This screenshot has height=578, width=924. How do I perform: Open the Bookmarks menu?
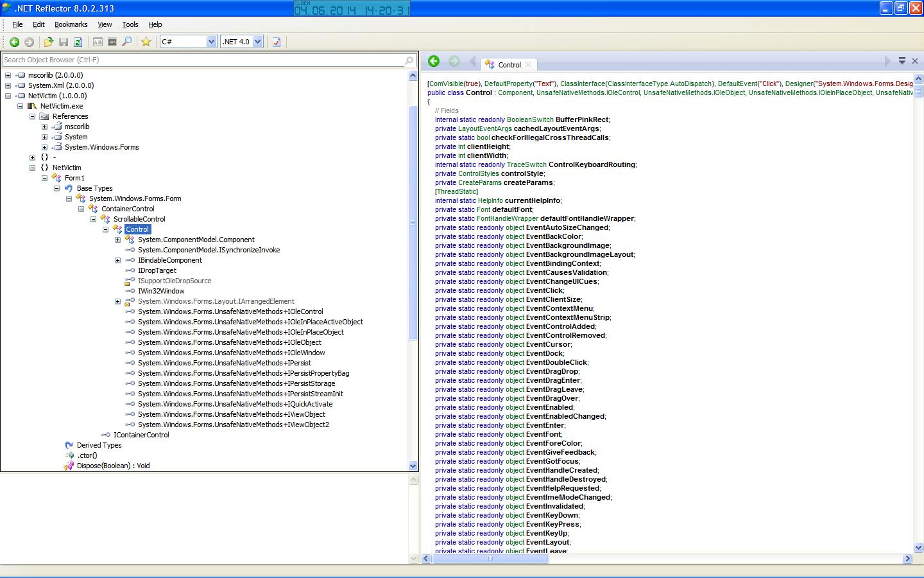pyautogui.click(x=71, y=24)
